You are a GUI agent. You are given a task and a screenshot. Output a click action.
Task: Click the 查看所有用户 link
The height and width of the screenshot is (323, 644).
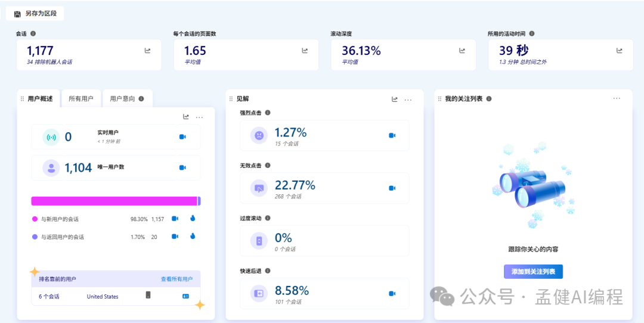(177, 279)
